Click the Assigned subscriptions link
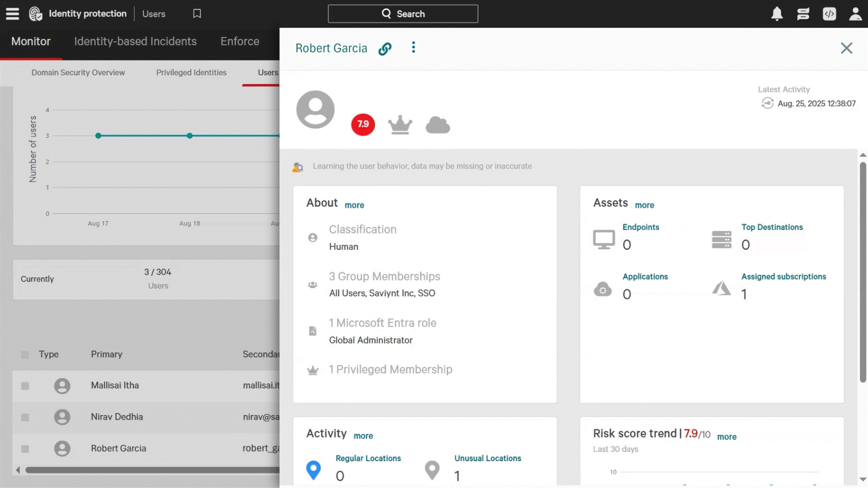 (783, 277)
